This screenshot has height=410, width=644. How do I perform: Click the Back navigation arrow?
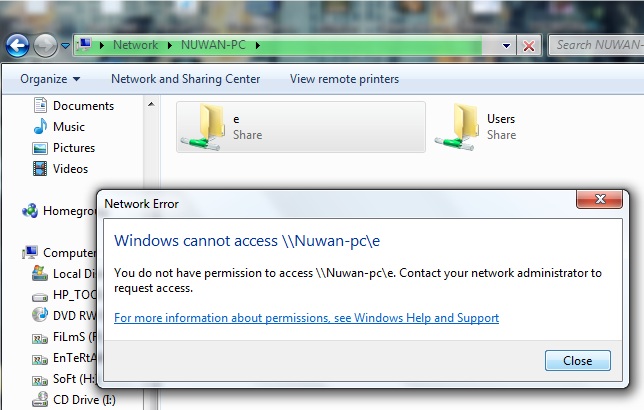click(x=17, y=45)
